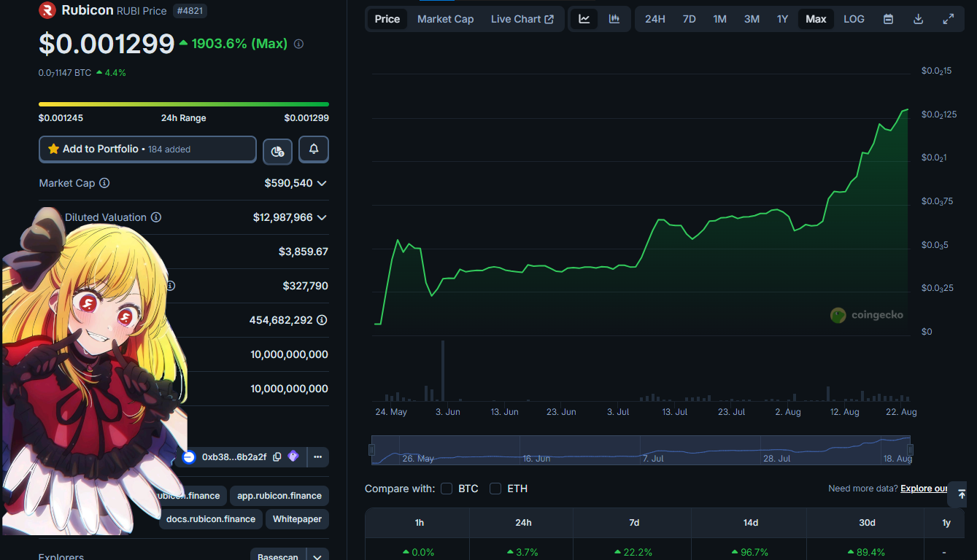The image size is (977, 560).
Task: Enable the BTC compare checkbox
Action: coord(447,489)
